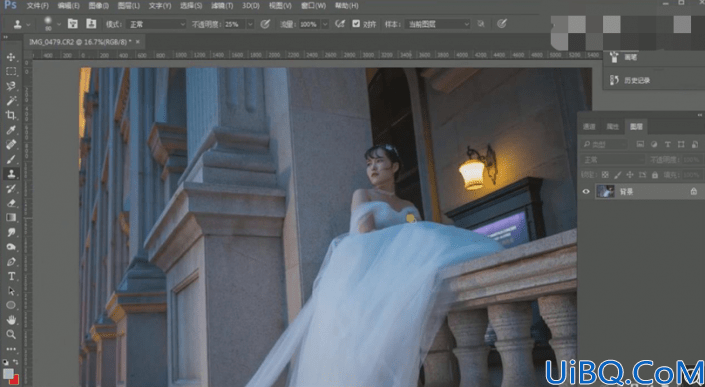Select the Rectangular Marquee tool

(11, 71)
